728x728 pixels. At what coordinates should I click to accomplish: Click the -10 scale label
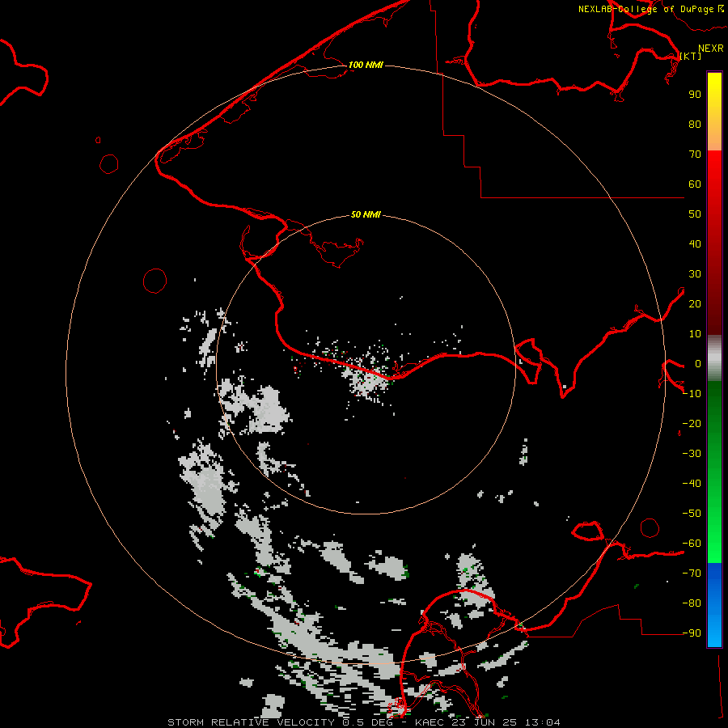(692, 394)
